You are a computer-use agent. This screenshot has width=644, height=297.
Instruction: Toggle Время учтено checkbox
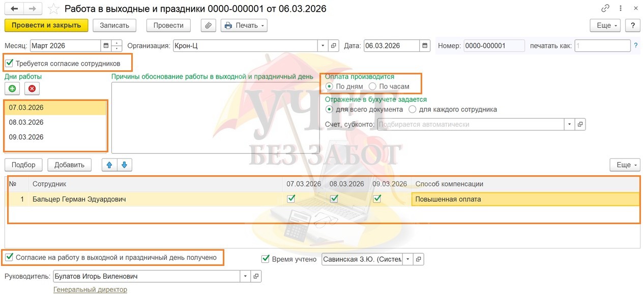pyautogui.click(x=265, y=259)
